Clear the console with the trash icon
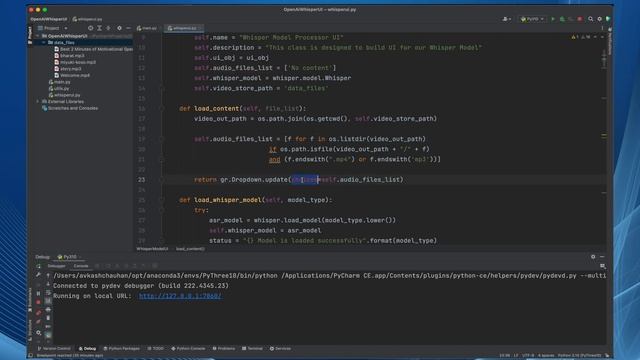Image resolution: width=640 pixels, height=360 pixels. pyautogui.click(x=48, y=318)
